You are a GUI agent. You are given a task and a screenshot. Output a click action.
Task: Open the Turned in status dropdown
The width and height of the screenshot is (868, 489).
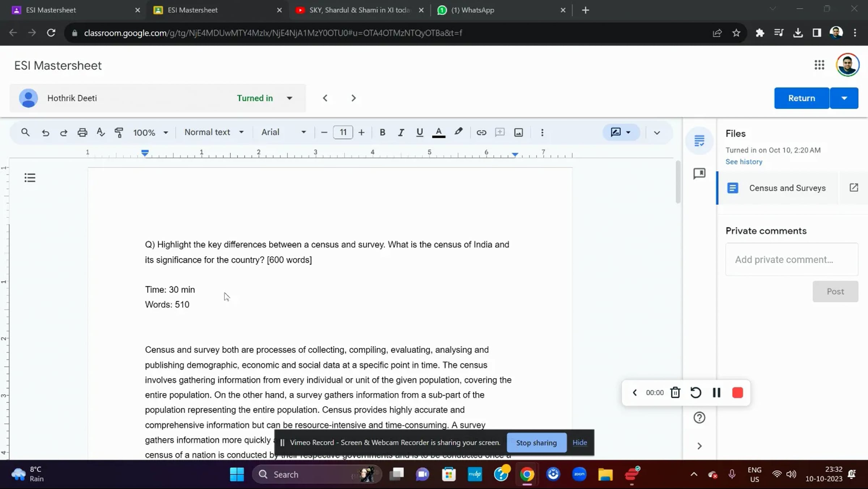(289, 98)
